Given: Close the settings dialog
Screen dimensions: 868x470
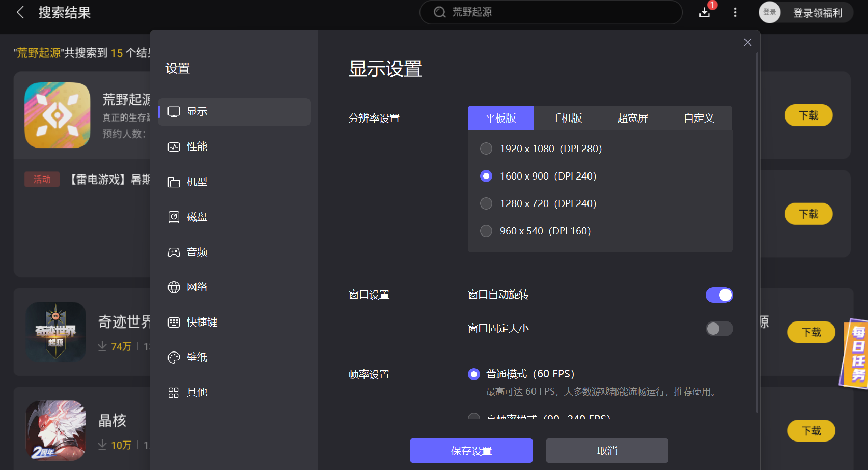Looking at the screenshot, I should [747, 42].
